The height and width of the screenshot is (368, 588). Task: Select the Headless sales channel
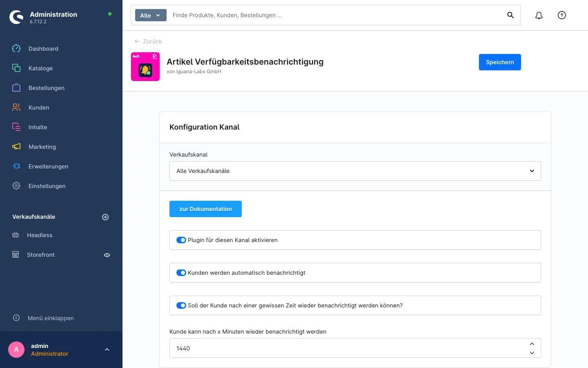pos(40,235)
